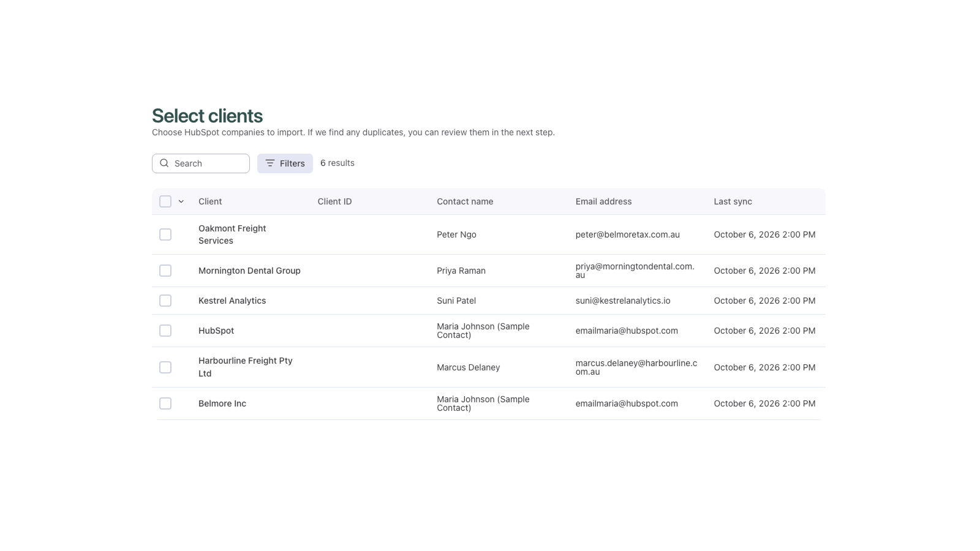This screenshot has height=551, width=980.
Task: Click emailmaria@hubspot.com in Belmore Inc row
Action: point(627,403)
